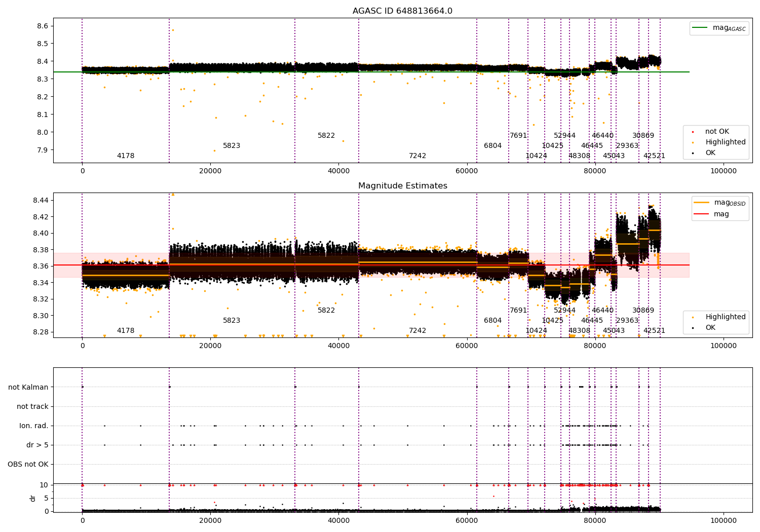The image size is (760, 532).
Task: Click obsid label 5823 in Magnitude Estimates plot
Action: (232, 321)
